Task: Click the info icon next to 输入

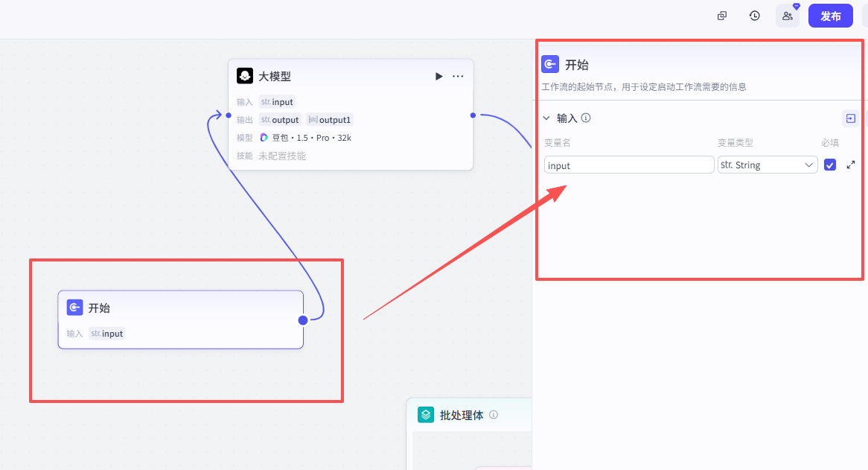Action: [x=586, y=118]
